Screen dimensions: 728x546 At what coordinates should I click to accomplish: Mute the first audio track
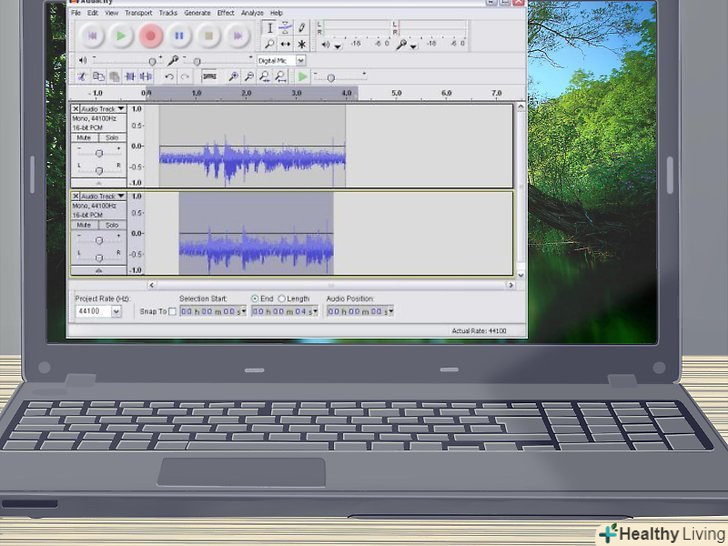tap(84, 138)
